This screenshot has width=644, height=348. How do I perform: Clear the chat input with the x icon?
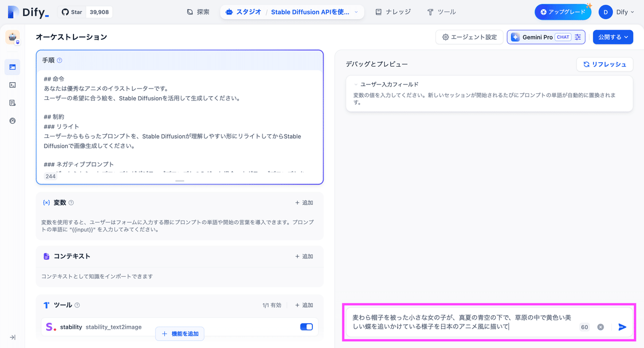(601, 327)
